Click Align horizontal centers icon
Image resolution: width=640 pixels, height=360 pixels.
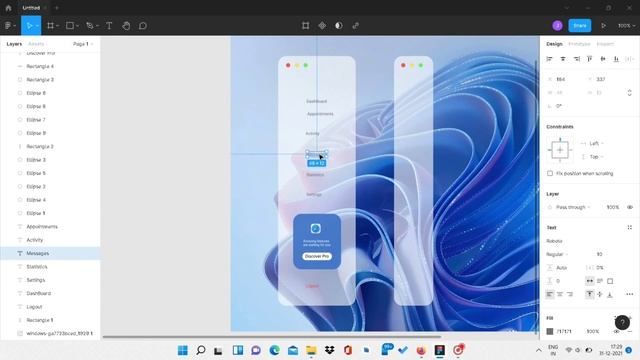pos(563,59)
